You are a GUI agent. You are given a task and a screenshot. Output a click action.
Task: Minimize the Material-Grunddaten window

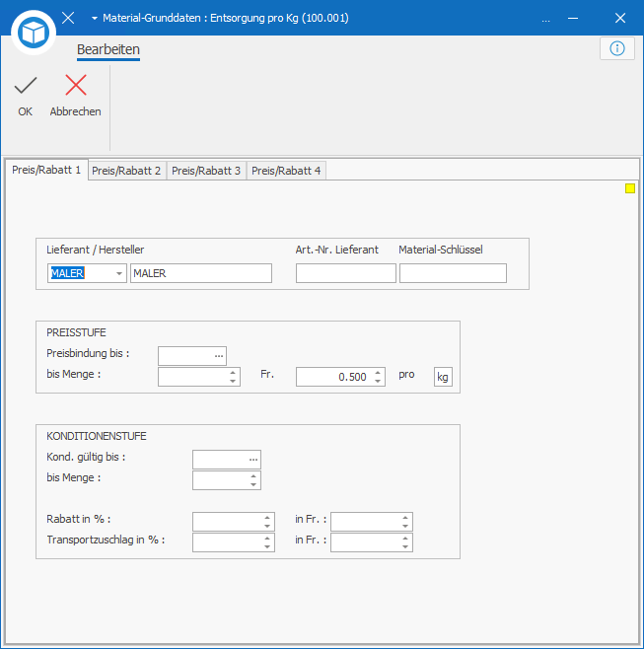573,18
